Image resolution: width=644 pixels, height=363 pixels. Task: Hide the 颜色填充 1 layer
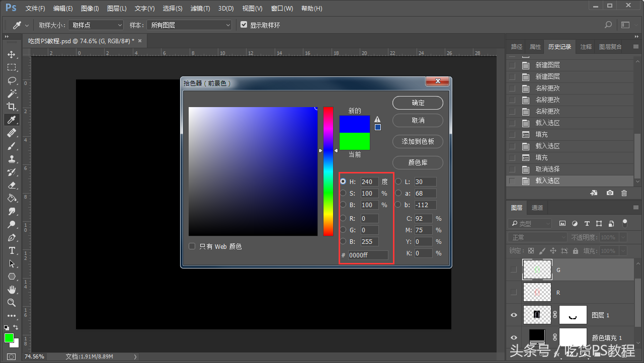[514, 338]
